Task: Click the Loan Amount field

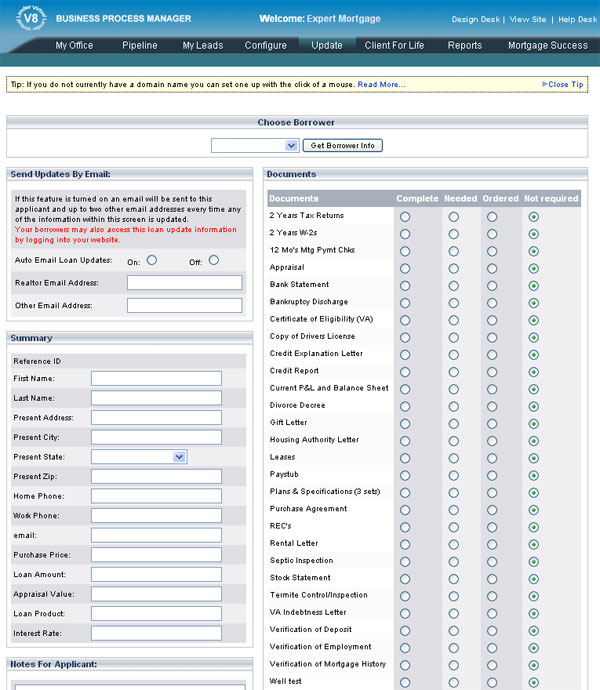Action: [156, 574]
